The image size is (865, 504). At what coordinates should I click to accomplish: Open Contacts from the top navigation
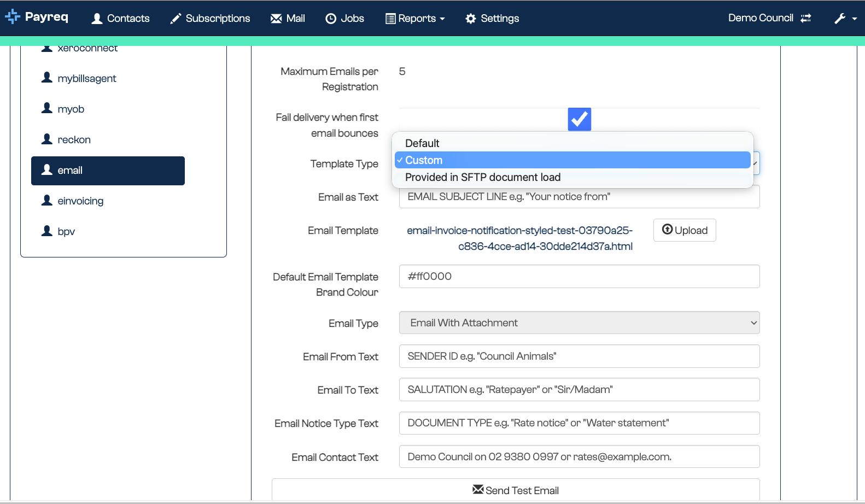[x=120, y=19]
